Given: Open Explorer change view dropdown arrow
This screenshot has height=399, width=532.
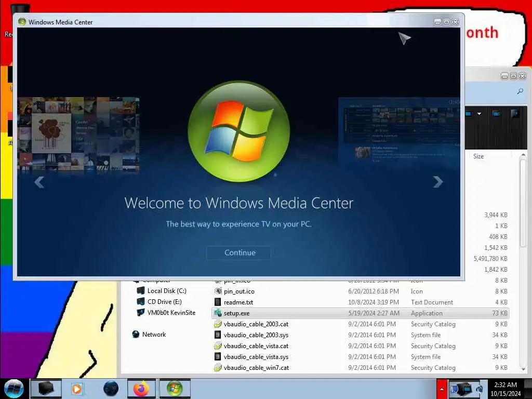Looking at the screenshot, I should tap(479, 114).
